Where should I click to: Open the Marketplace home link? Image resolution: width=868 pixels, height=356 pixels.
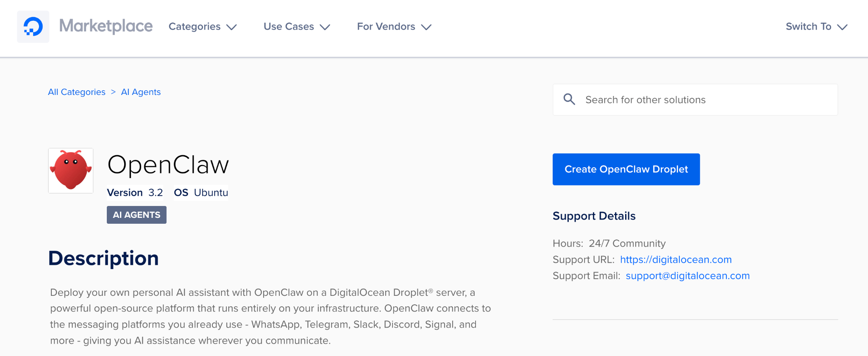click(x=106, y=26)
